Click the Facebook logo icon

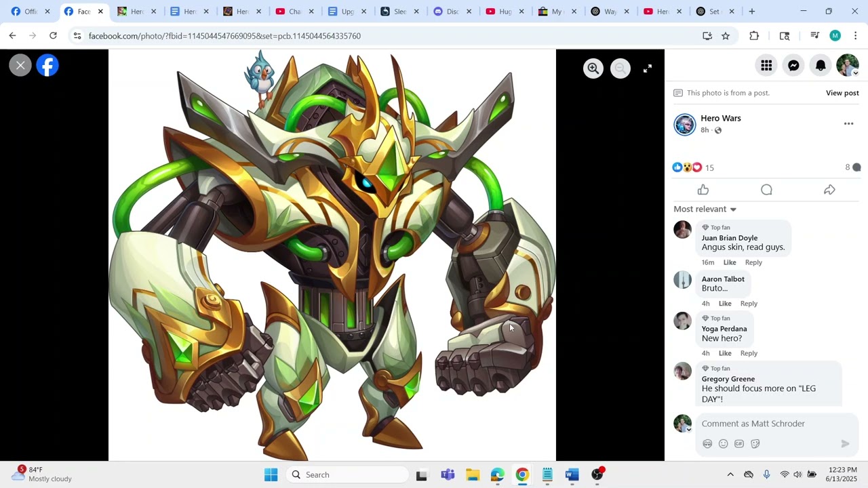(47, 65)
